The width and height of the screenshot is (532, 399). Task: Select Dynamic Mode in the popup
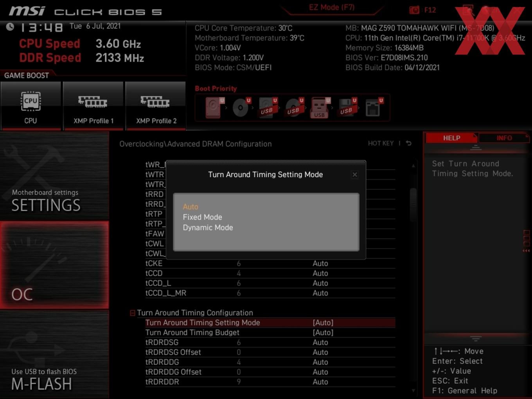(208, 228)
